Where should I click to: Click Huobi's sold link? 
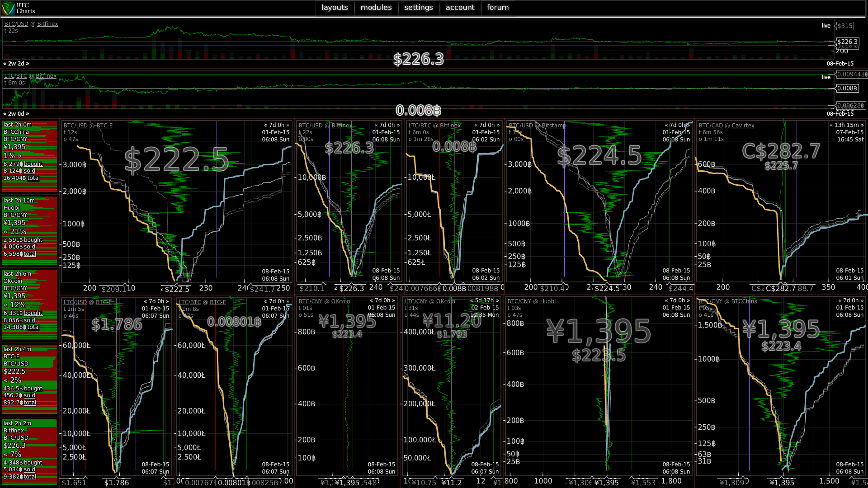[29, 247]
